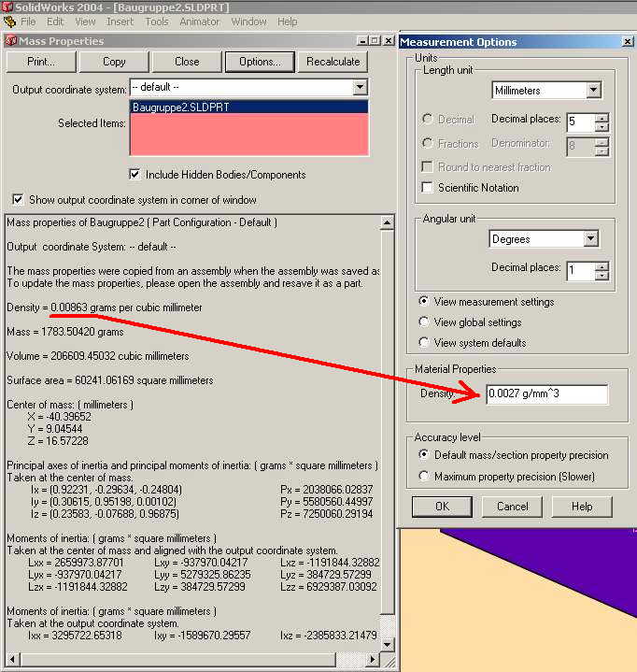
Task: Toggle Include Hidden Bodies/Components checkbox
Action: (x=134, y=175)
